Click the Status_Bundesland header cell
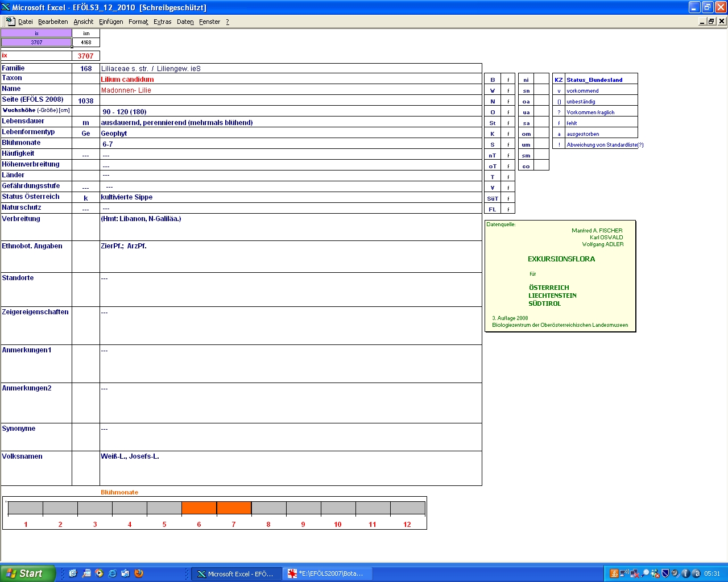This screenshot has height=582, width=728. pyautogui.click(x=601, y=80)
